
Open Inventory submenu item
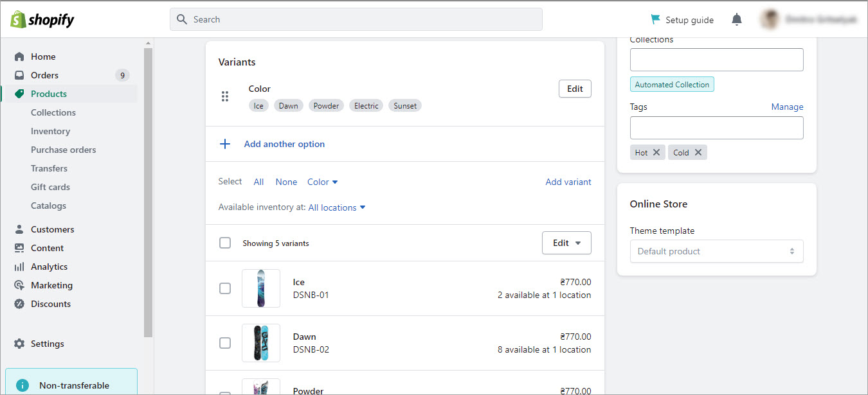[50, 131]
